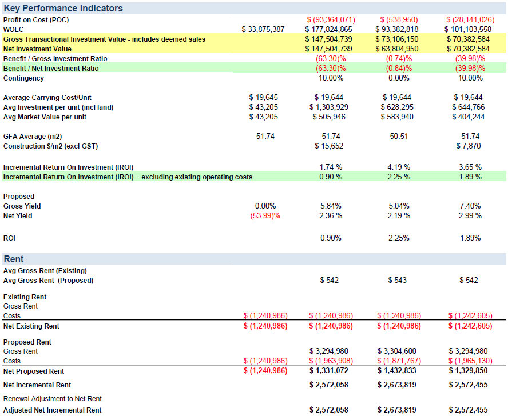Select the Gross Yield value 7.40%
The height and width of the screenshot is (420, 516).
coord(470,206)
